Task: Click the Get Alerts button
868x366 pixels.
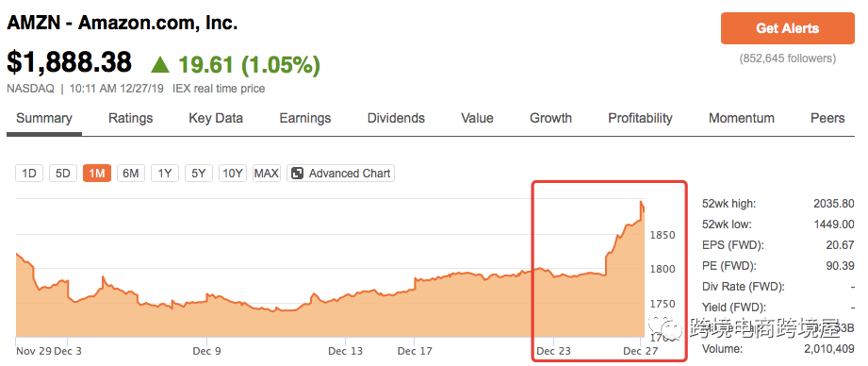Action: pos(787,28)
